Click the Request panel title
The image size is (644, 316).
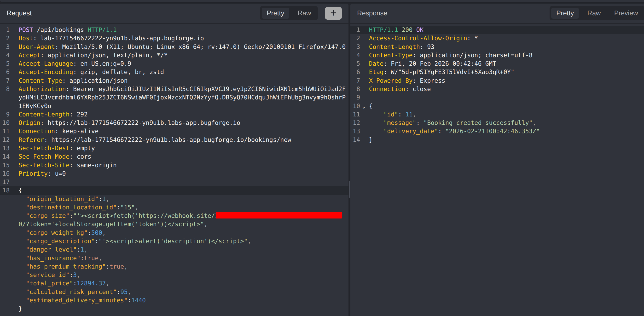tap(19, 13)
